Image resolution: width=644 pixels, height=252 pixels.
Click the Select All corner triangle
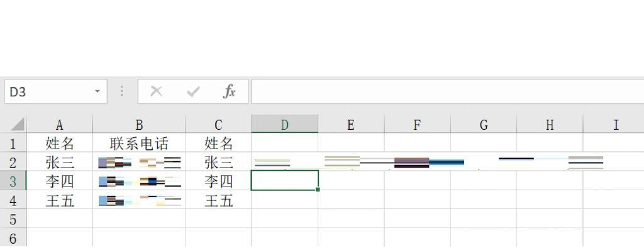[x=17, y=124]
